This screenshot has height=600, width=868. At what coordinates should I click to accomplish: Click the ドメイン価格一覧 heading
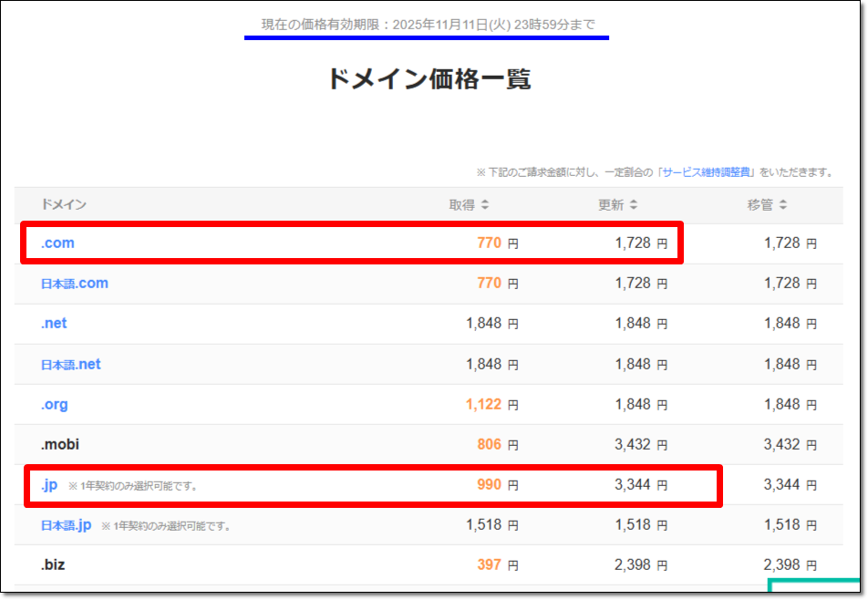coord(429,79)
